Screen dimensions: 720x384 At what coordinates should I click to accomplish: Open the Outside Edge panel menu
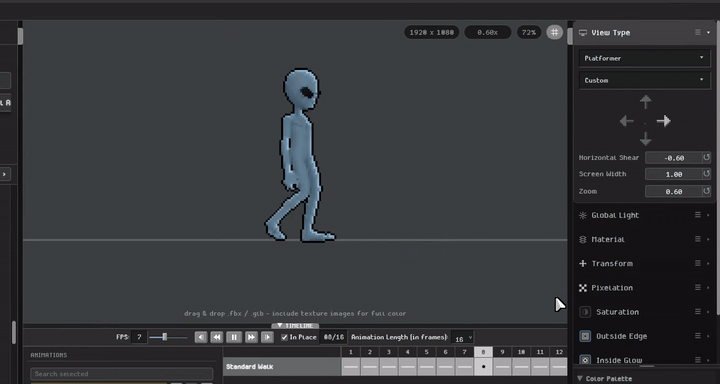(x=698, y=335)
